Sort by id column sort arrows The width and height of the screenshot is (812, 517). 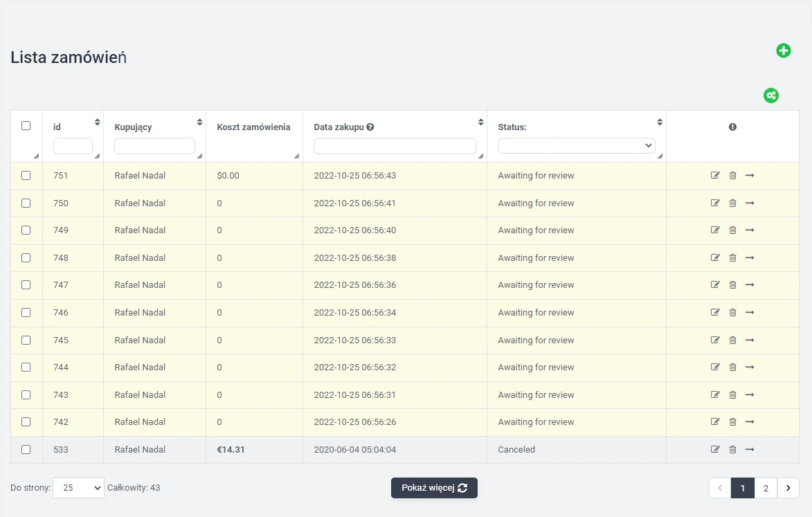point(97,123)
